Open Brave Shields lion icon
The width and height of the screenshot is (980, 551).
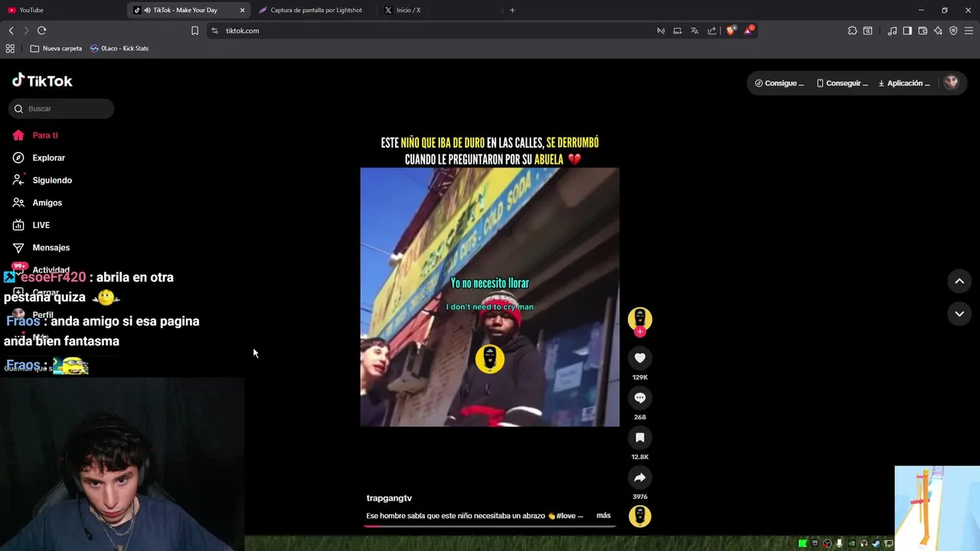pyautogui.click(x=731, y=31)
